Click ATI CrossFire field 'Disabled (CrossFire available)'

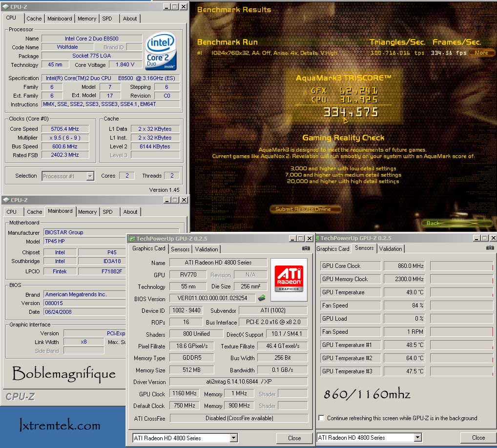[239, 418]
